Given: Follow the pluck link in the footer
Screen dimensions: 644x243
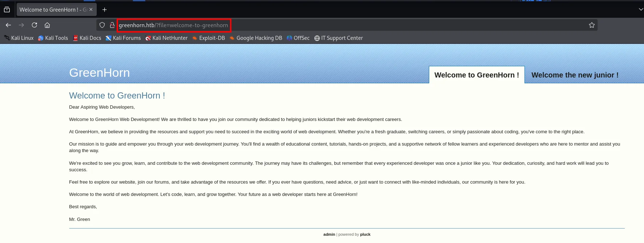Looking at the screenshot, I should point(365,234).
